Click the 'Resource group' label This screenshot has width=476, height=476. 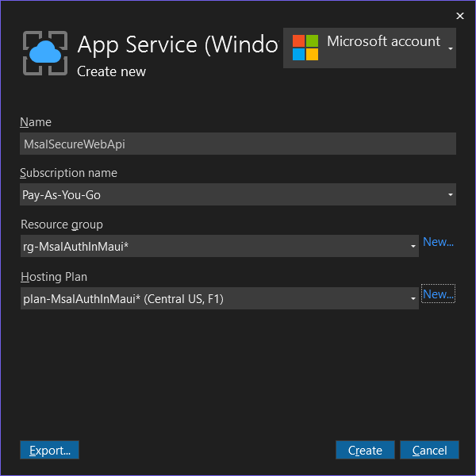[x=62, y=225]
